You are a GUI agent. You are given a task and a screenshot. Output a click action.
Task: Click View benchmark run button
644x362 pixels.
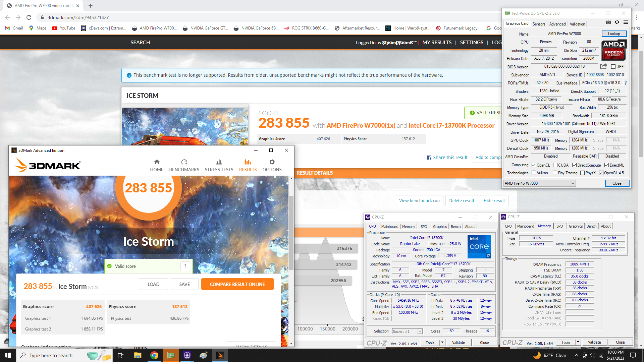click(x=419, y=201)
